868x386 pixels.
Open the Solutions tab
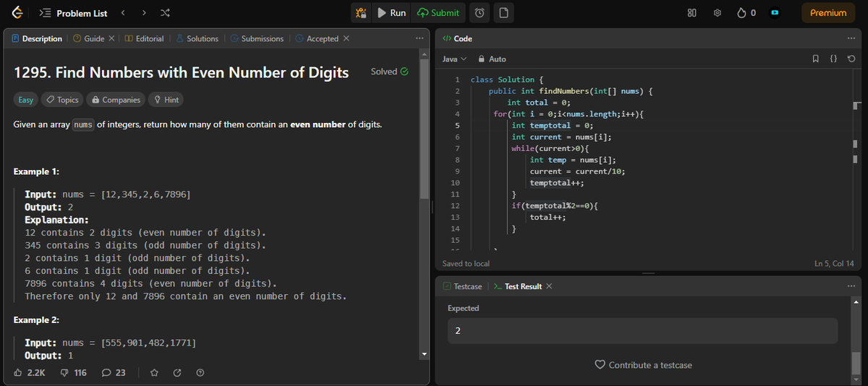[197, 38]
